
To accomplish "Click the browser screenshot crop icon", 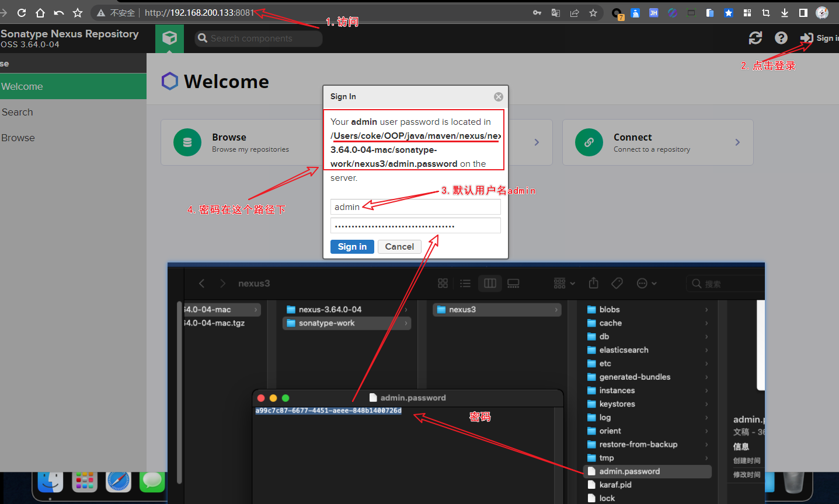I will [766, 13].
